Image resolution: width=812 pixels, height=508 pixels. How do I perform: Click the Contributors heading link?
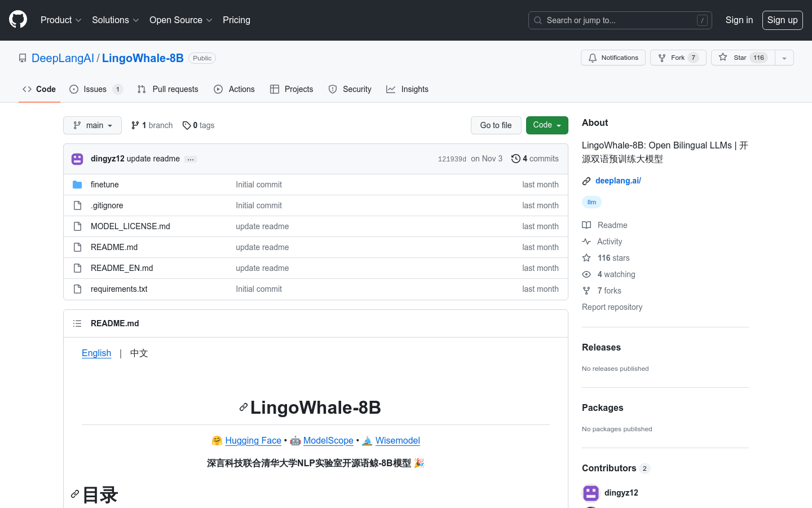[616, 468]
